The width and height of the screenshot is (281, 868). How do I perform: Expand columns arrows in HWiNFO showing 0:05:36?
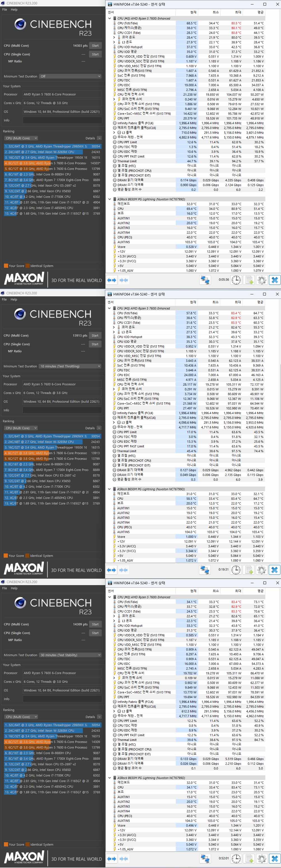click(111, 280)
